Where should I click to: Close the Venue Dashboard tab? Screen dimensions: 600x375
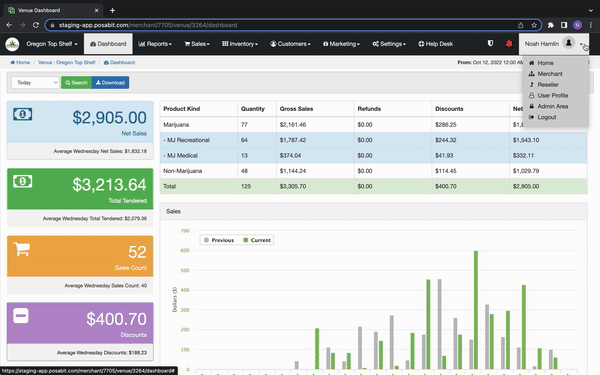click(x=96, y=10)
